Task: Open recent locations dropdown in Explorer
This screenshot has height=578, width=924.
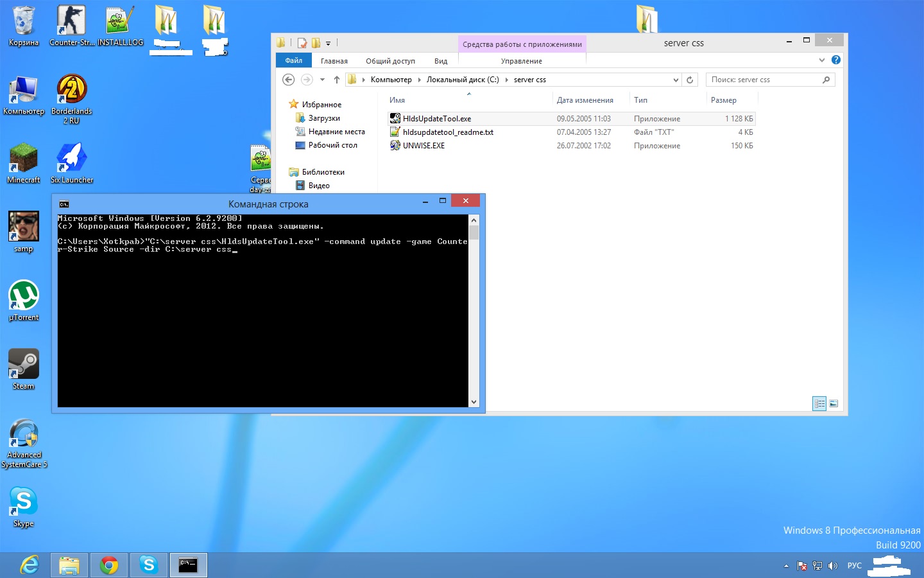Action: click(x=322, y=80)
